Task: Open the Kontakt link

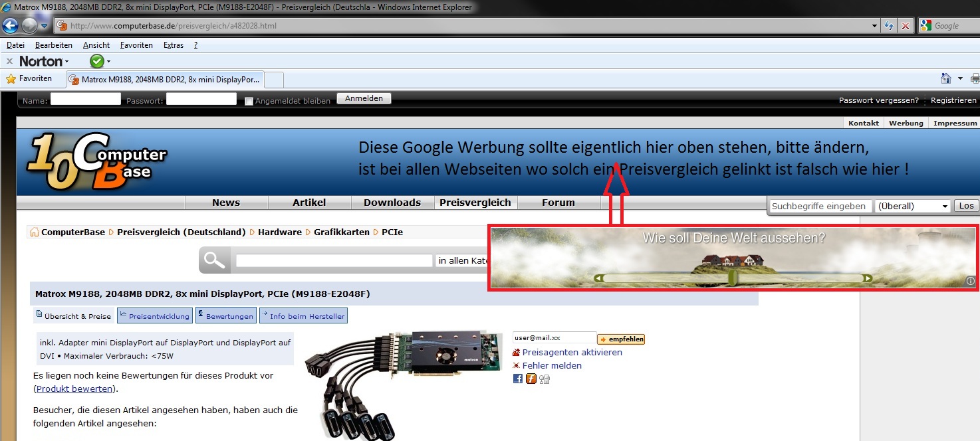Action: 864,123
